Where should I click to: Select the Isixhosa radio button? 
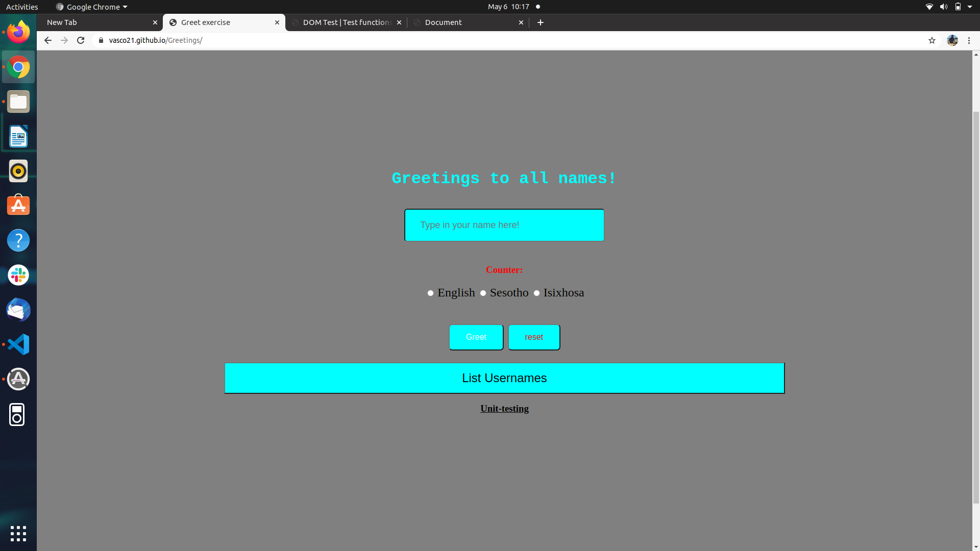536,293
